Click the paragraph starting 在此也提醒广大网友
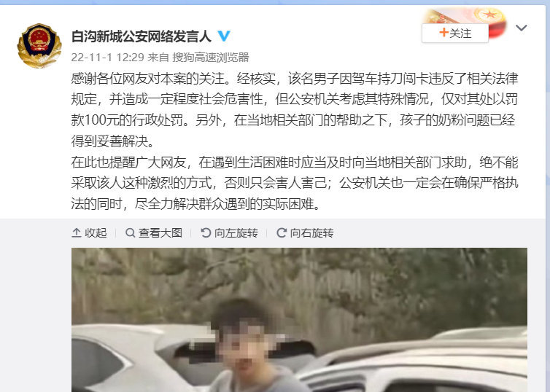The image size is (550, 392). coord(295,183)
